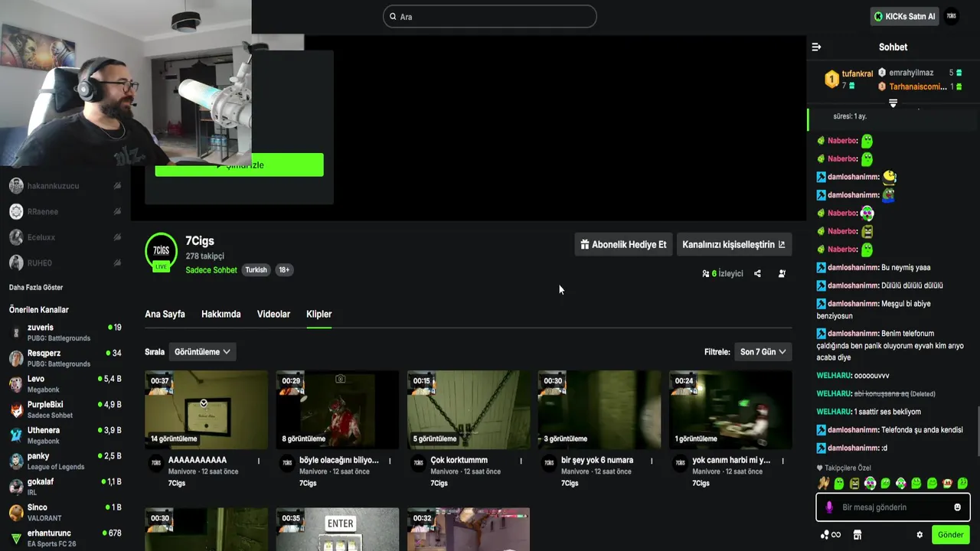The height and width of the screenshot is (551, 980).
Task: Click the purple microphone icon in chat input
Action: point(829,507)
